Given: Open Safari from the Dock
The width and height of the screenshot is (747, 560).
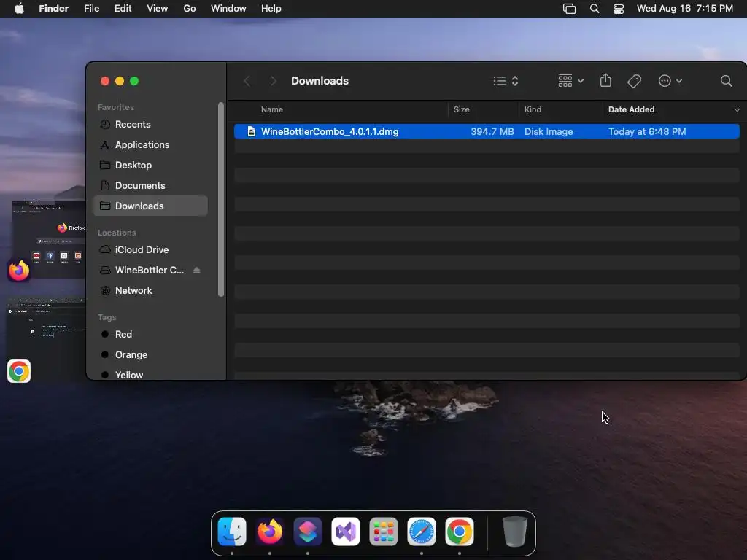Looking at the screenshot, I should coord(421,532).
